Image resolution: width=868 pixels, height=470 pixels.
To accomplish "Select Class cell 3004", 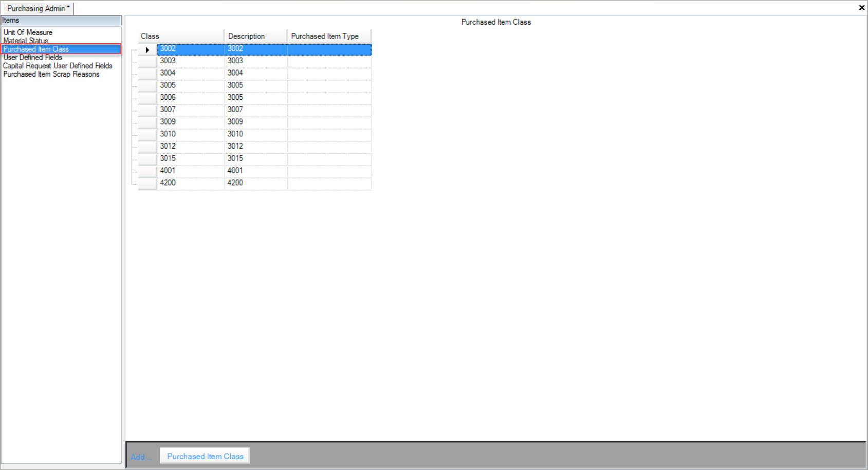I will [191, 73].
